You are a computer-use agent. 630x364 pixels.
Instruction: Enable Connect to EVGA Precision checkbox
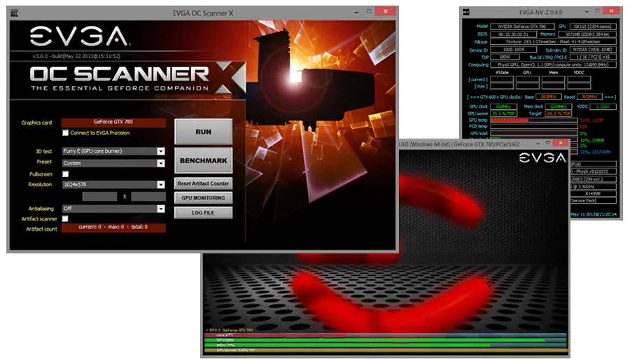pos(65,133)
